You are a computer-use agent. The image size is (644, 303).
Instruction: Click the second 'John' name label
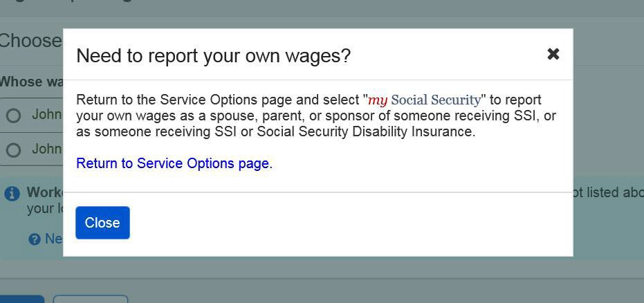pos(46,149)
